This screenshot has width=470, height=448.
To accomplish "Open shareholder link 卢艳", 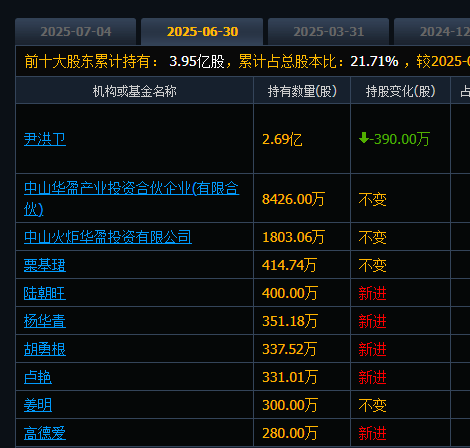I will click(38, 377).
